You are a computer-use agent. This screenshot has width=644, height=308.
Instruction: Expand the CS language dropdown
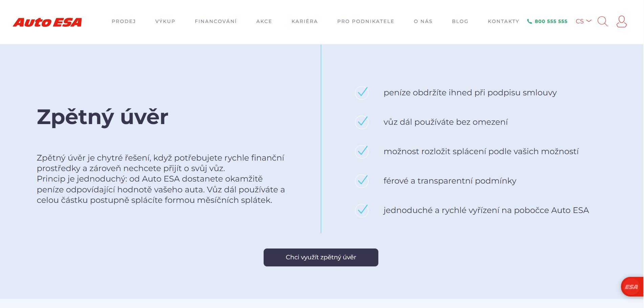[583, 21]
